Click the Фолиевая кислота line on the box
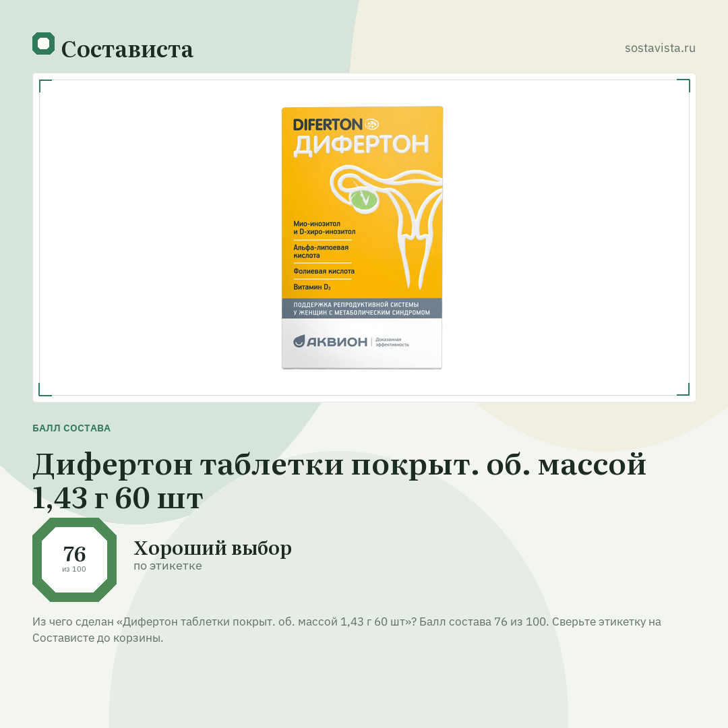The width and height of the screenshot is (728, 728). pyautogui.click(x=324, y=271)
